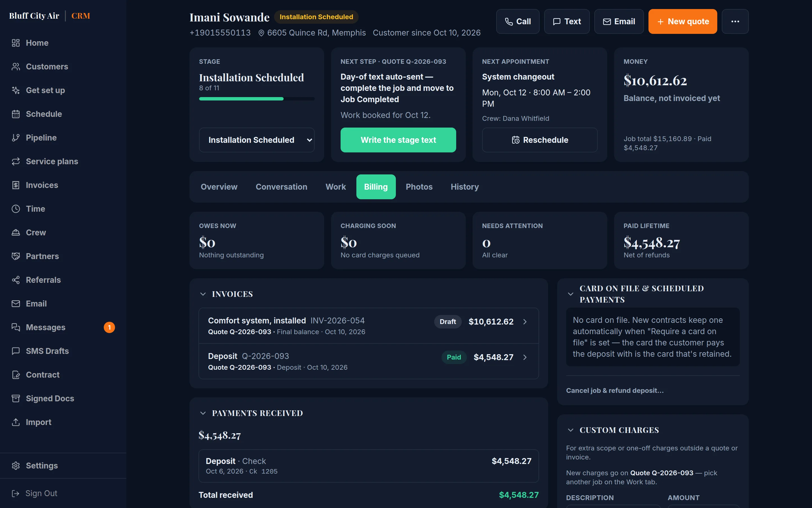
Task: Click the Text button
Action: 567,21
